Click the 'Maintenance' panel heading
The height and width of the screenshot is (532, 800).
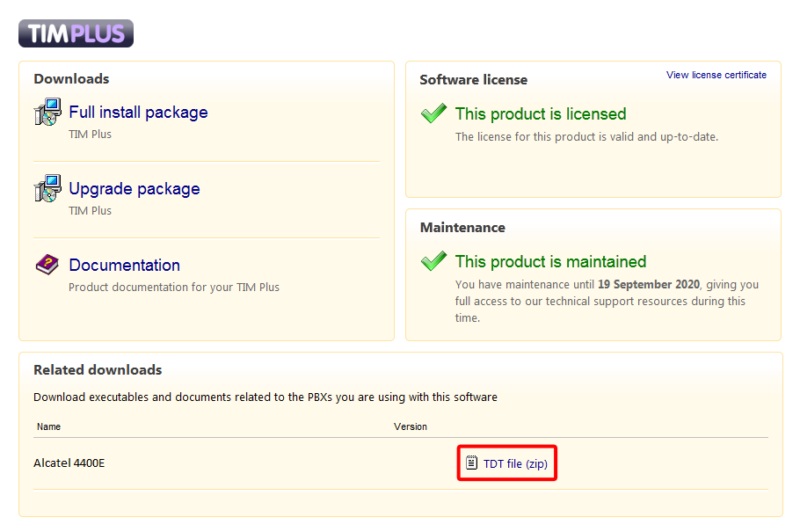click(462, 227)
